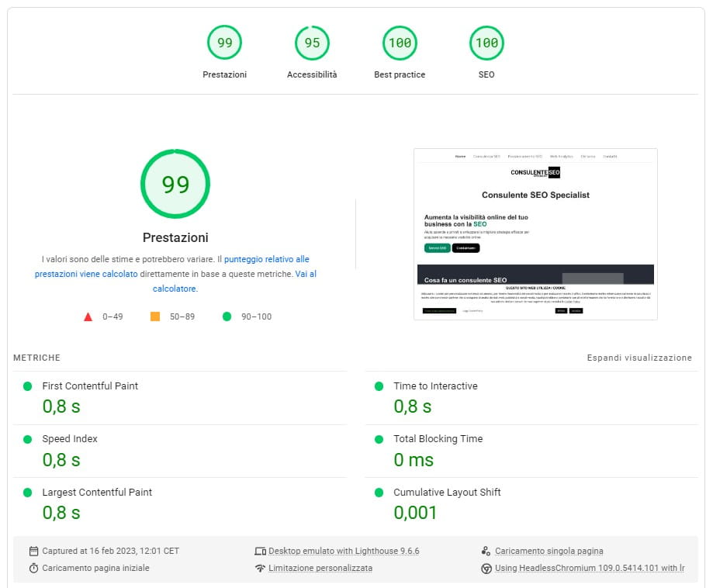Select the SEO label under top gauges
Image resolution: width=713 pixels, height=588 pixels.
point(486,74)
